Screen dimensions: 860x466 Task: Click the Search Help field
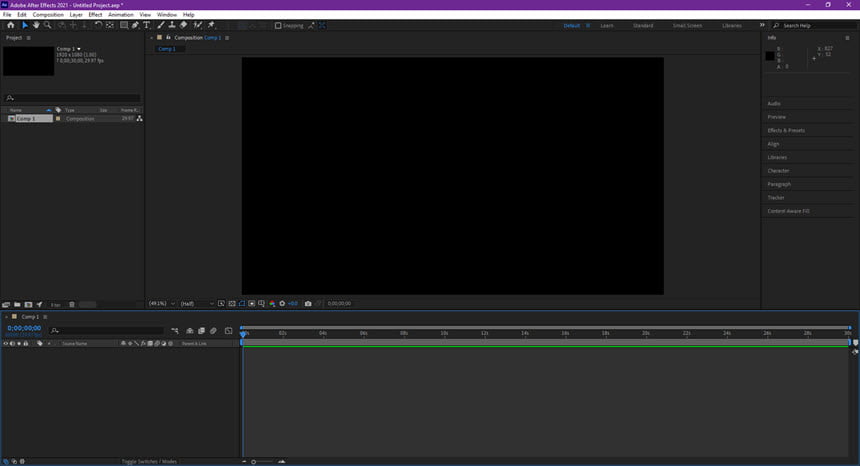point(815,26)
